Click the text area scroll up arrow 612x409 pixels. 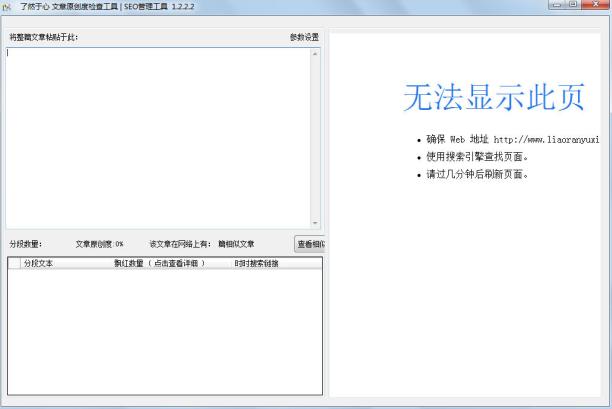click(x=315, y=53)
